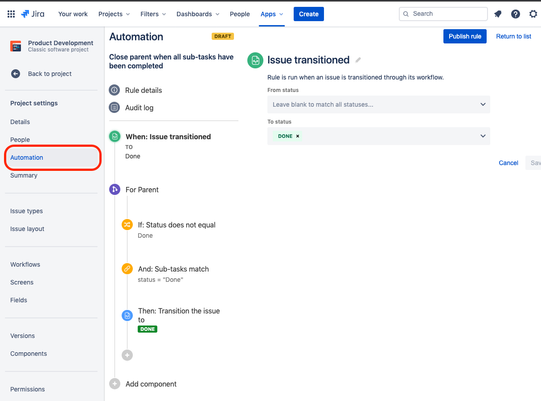Click the Cancel link
This screenshot has height=401, width=541.
[508, 163]
